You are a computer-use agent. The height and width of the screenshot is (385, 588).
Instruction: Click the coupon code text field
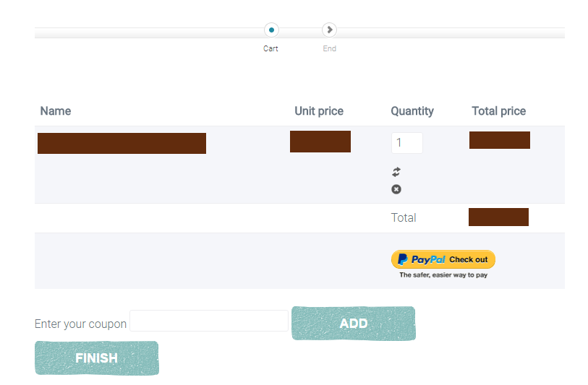tap(208, 321)
